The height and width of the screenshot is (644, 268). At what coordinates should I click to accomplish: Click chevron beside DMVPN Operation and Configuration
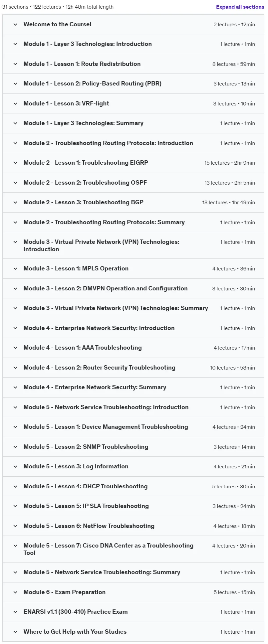click(15, 288)
